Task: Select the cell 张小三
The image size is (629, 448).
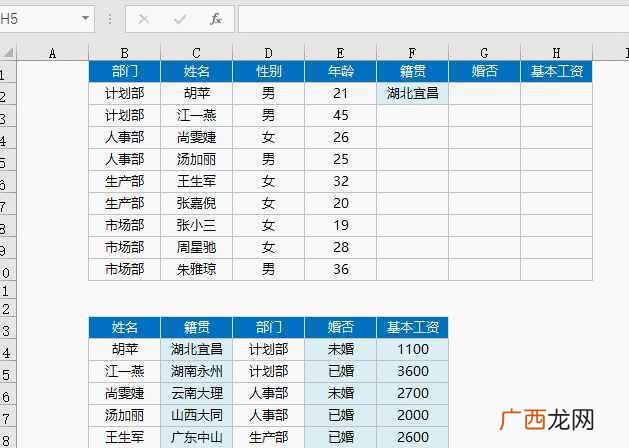Action: coord(196,225)
